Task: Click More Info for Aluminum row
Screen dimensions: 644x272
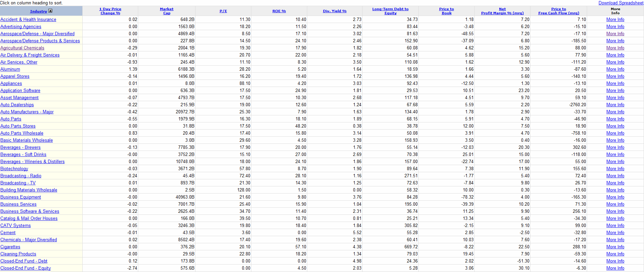Action: 615,69
